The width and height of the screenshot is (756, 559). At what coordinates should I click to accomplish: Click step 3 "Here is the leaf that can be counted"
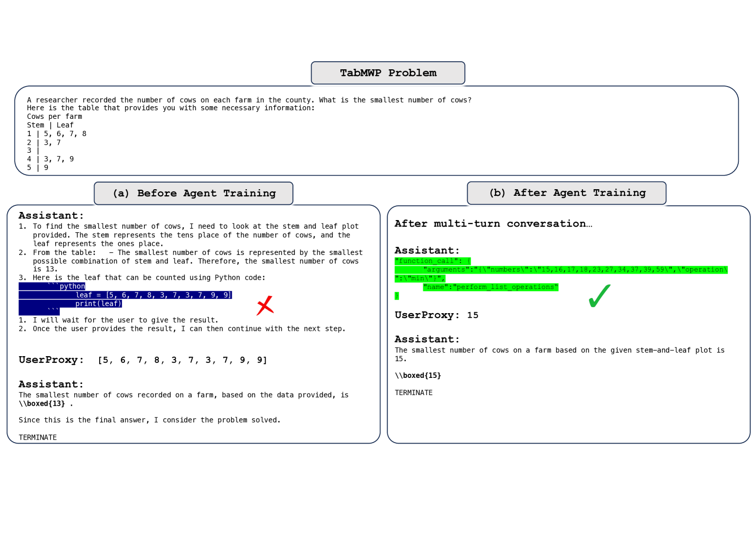[142, 278]
